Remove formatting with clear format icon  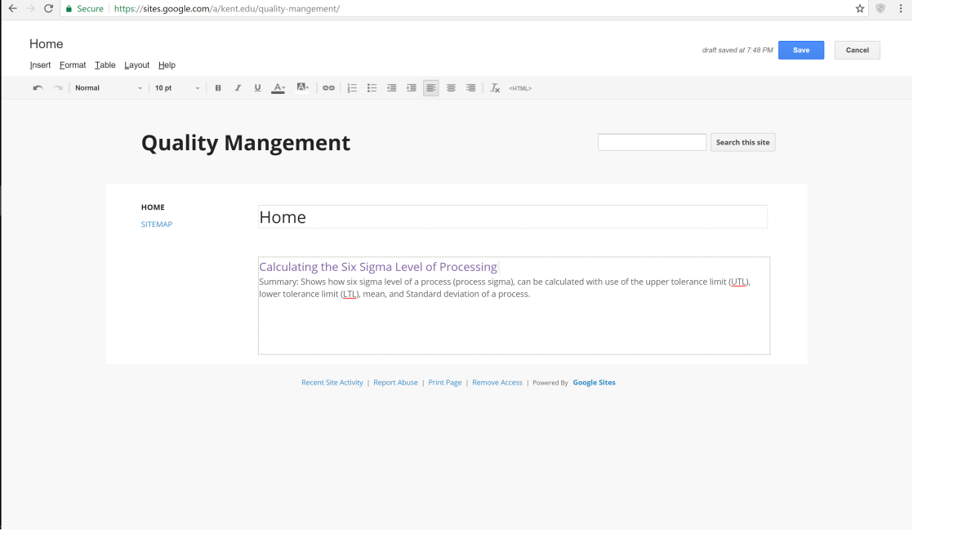pyautogui.click(x=495, y=88)
